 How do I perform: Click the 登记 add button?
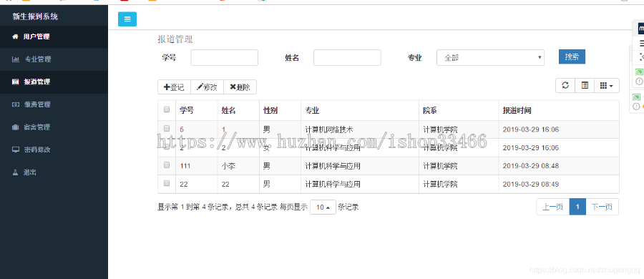174,87
